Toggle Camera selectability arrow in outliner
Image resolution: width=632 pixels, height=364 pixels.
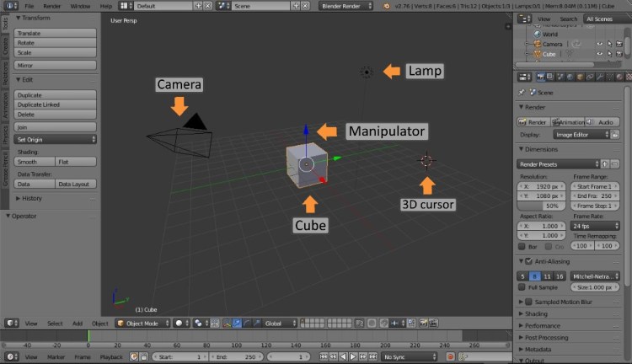pos(609,44)
